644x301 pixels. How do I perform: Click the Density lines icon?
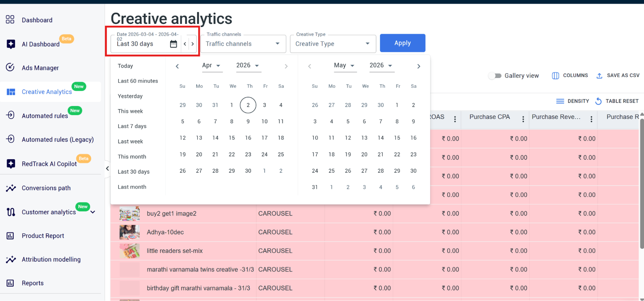click(560, 101)
